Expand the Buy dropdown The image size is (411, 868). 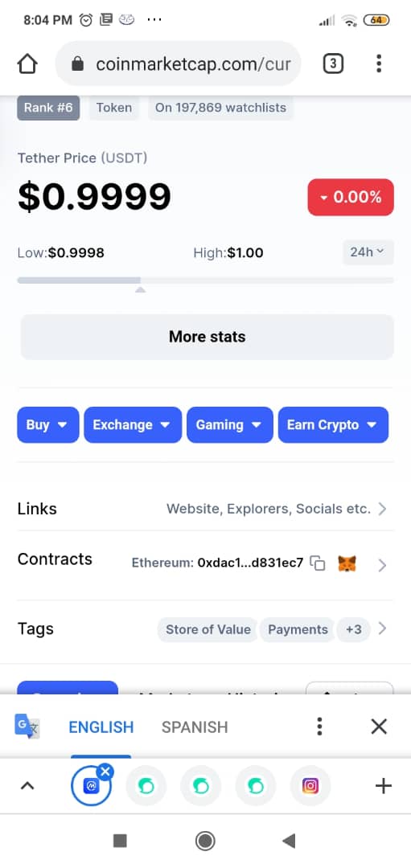tap(48, 424)
